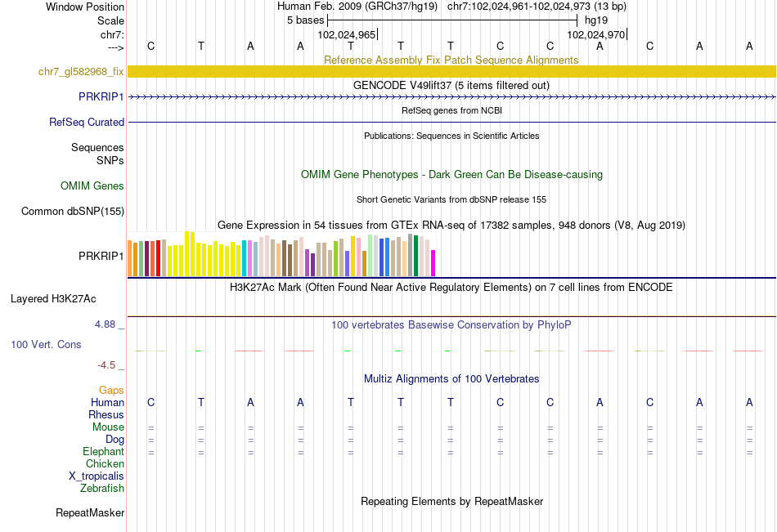Click the Window Position label
Image resolution: width=777 pixels, height=532 pixels.
[85, 7]
